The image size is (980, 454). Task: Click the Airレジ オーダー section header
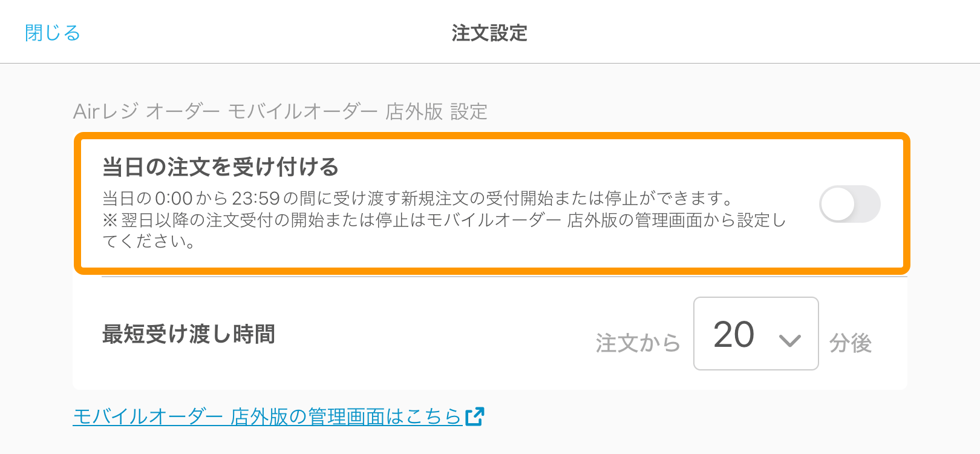[x=280, y=111]
